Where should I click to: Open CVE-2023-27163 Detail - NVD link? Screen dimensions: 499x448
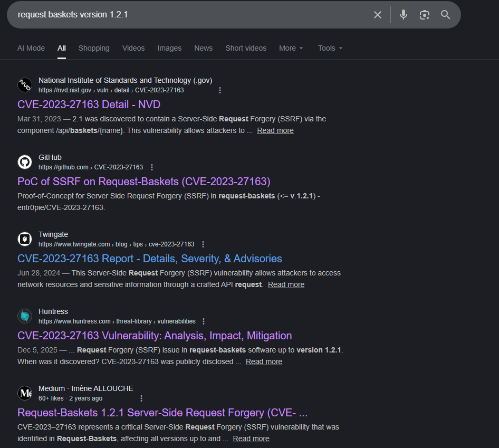click(x=89, y=104)
